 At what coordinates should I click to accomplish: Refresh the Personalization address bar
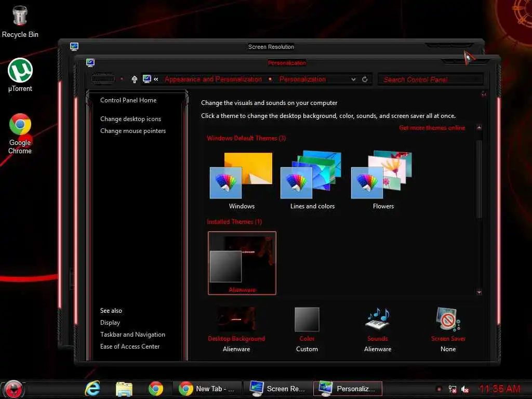point(365,79)
